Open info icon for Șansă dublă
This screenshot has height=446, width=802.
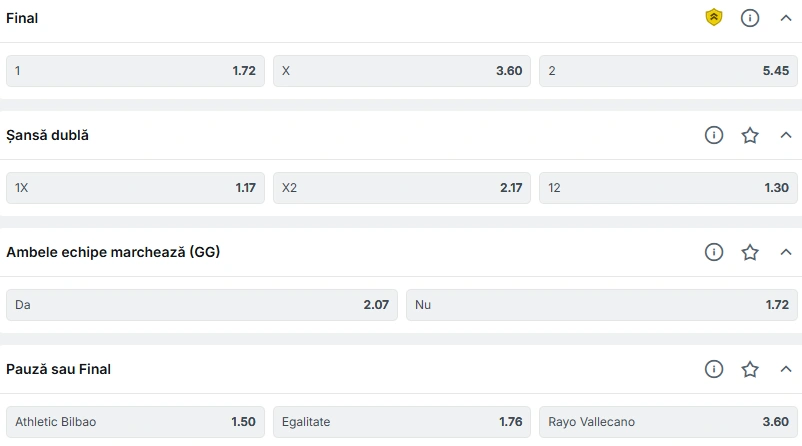tap(714, 135)
